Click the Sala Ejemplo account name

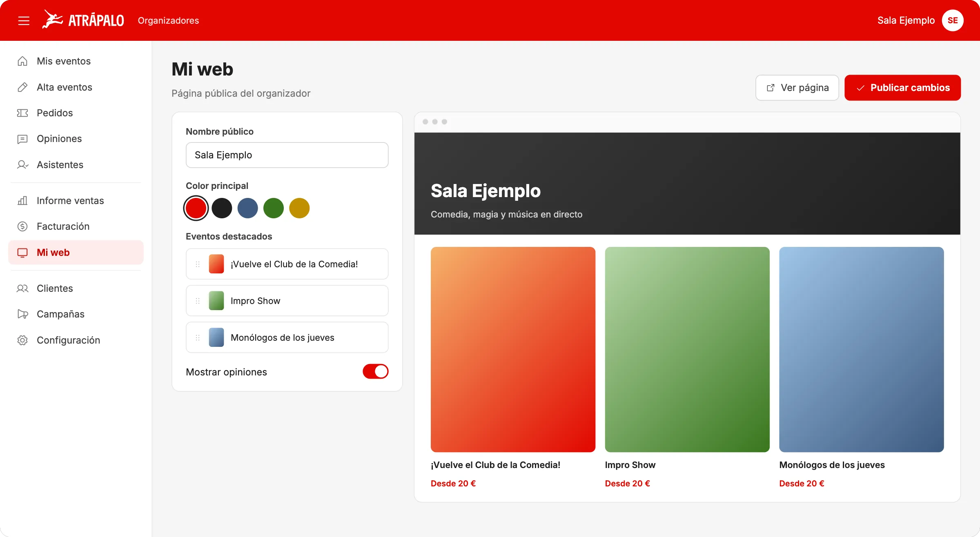pyautogui.click(x=906, y=20)
